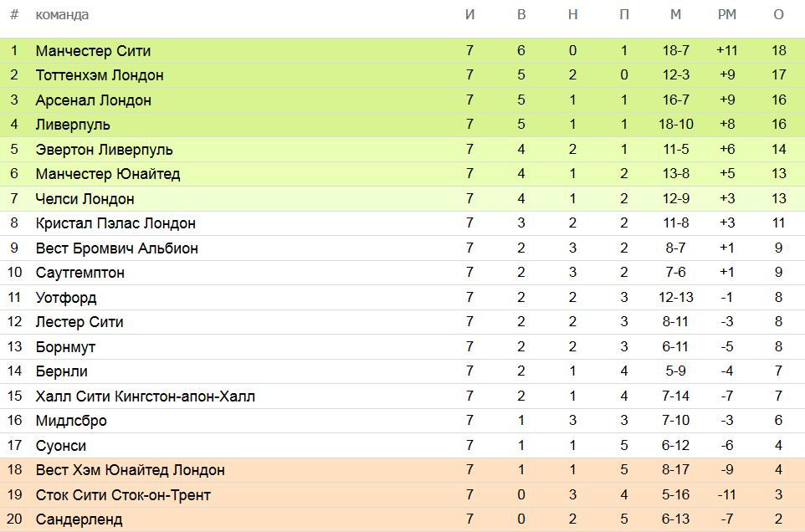Select Саутгемптон in standings
The image size is (805, 532).
[80, 273]
